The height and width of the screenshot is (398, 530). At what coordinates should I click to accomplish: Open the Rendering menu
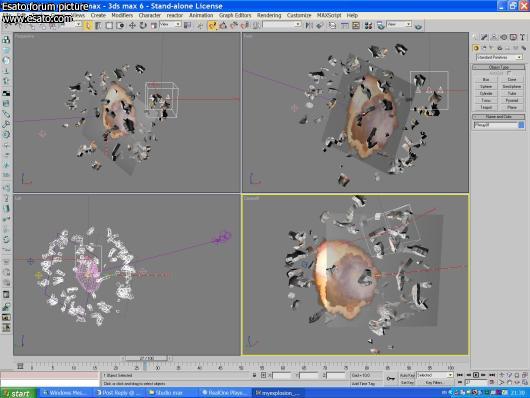(269, 15)
